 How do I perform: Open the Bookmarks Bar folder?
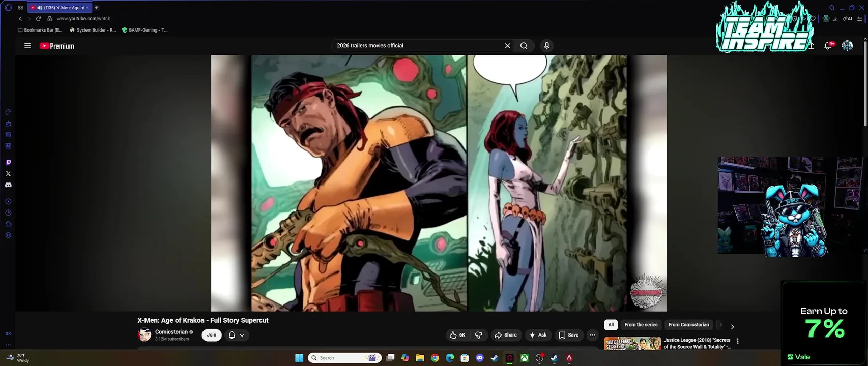pyautogui.click(x=40, y=30)
